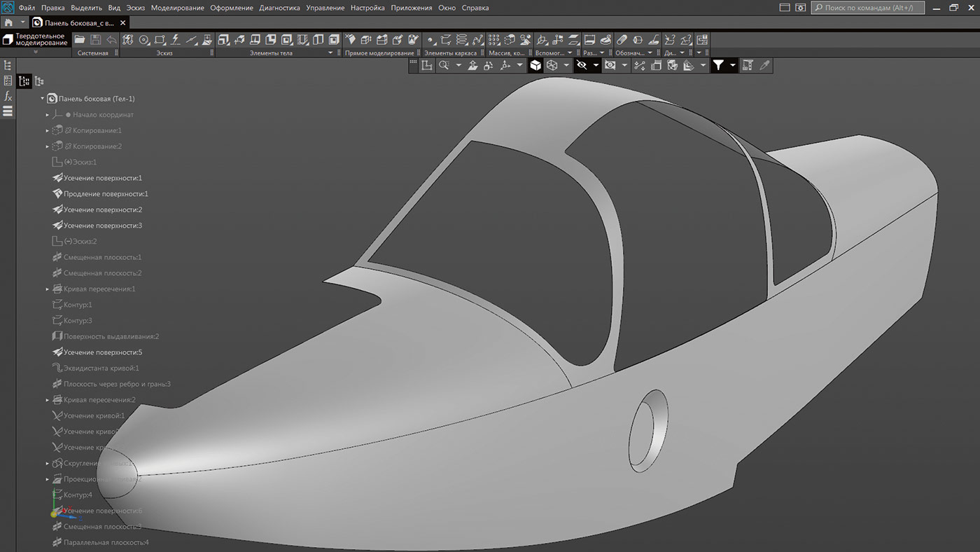Expand the Начало координат node

[48, 115]
